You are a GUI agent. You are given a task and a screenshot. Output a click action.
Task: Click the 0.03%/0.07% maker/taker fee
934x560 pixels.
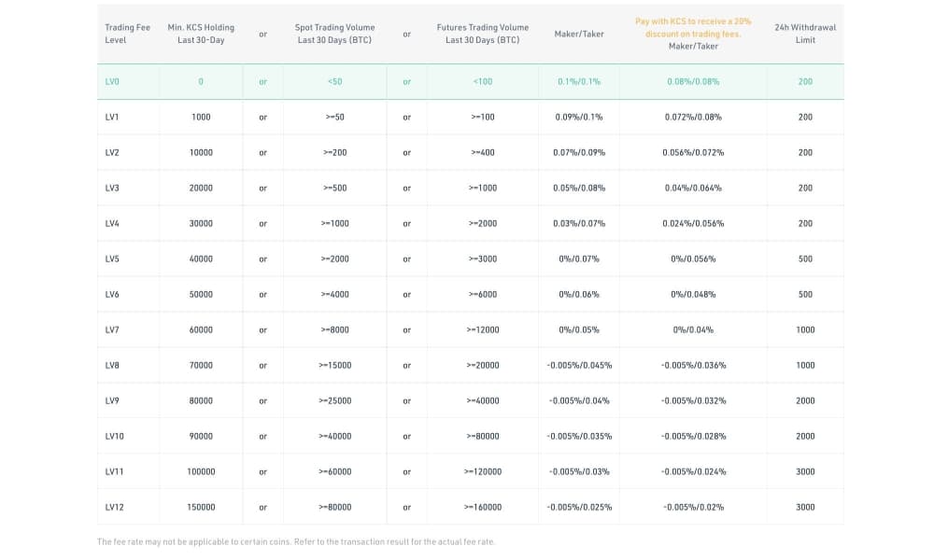pos(579,224)
